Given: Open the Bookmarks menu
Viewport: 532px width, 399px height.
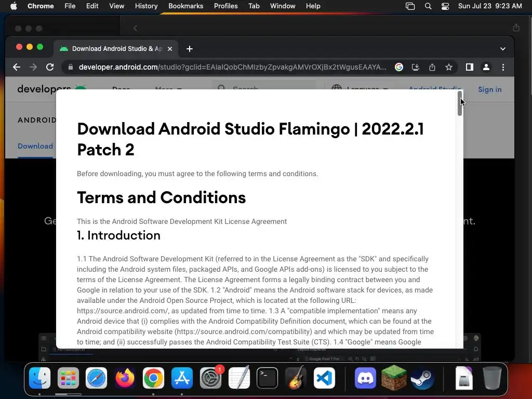Looking at the screenshot, I should 185,6.
